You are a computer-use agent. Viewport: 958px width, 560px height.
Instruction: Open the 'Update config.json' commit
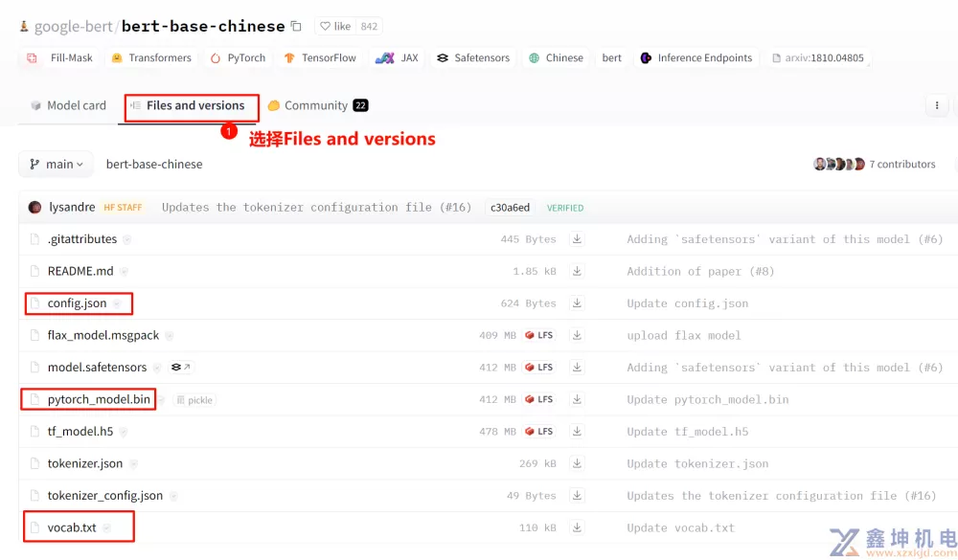pyautogui.click(x=687, y=303)
